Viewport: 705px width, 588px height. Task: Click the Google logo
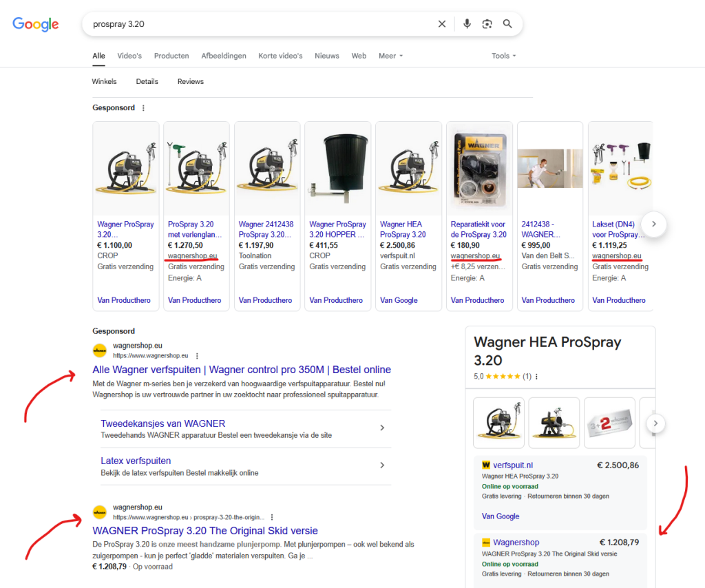point(36,24)
